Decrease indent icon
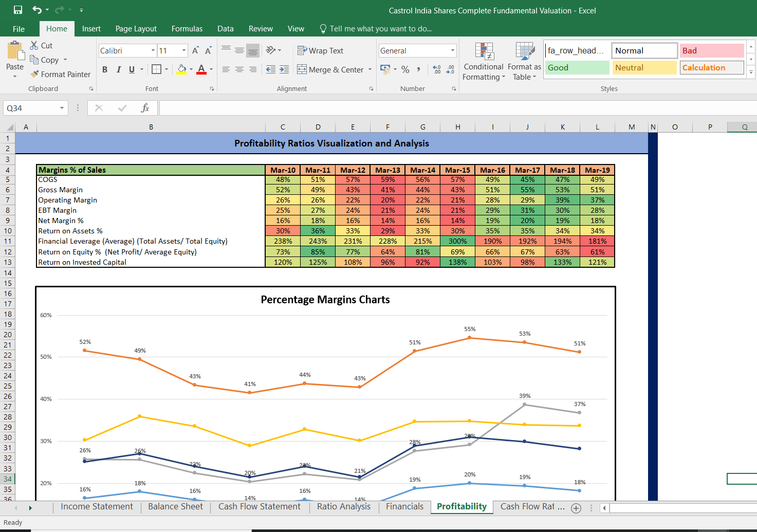The height and width of the screenshot is (532, 757). (271, 69)
